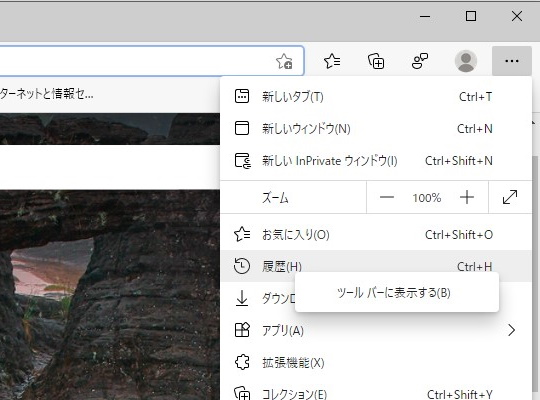Click the InPrivate window icon

click(x=243, y=161)
